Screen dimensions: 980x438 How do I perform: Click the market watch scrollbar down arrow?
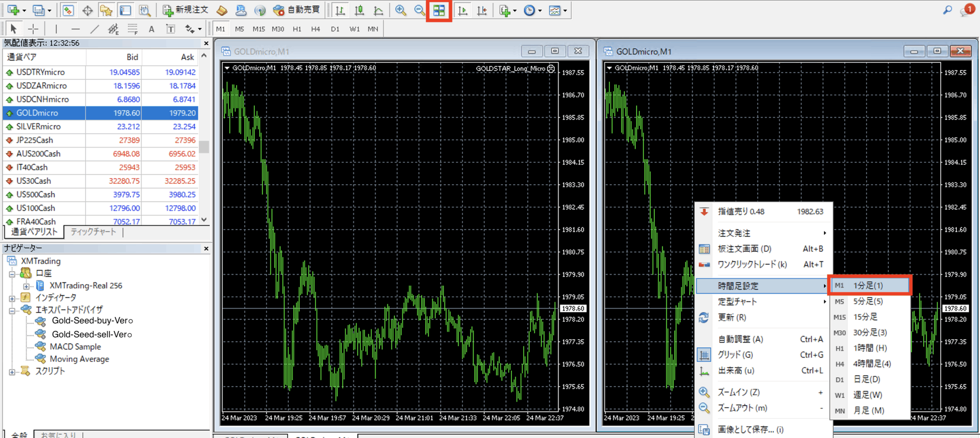point(204,220)
